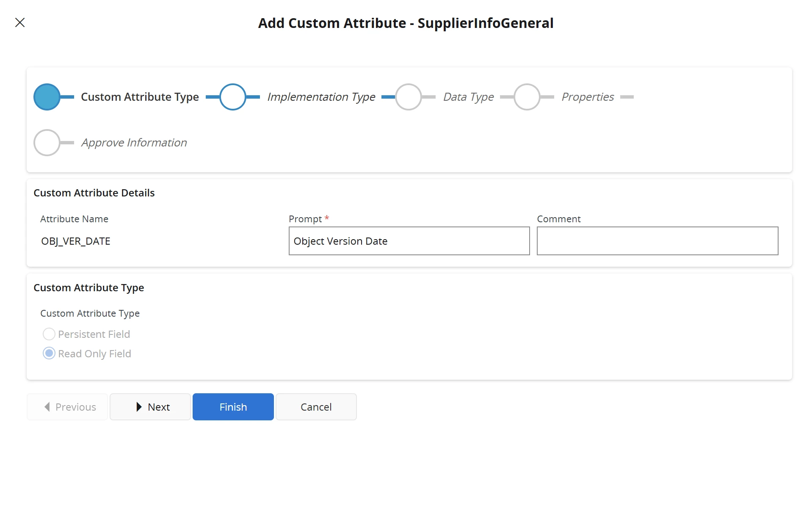Click the Data Type step circle
Image resolution: width=812 pixels, height=530 pixels.
pyautogui.click(x=408, y=97)
